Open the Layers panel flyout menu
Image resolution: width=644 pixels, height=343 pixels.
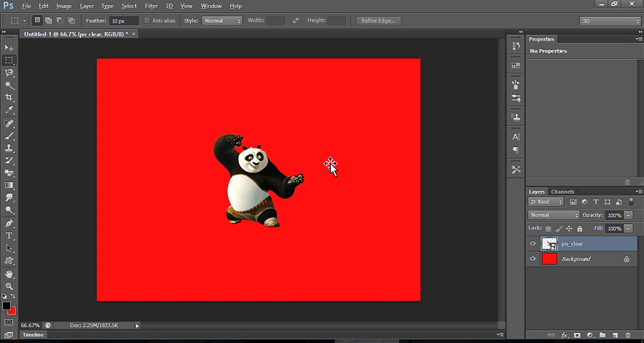639,192
